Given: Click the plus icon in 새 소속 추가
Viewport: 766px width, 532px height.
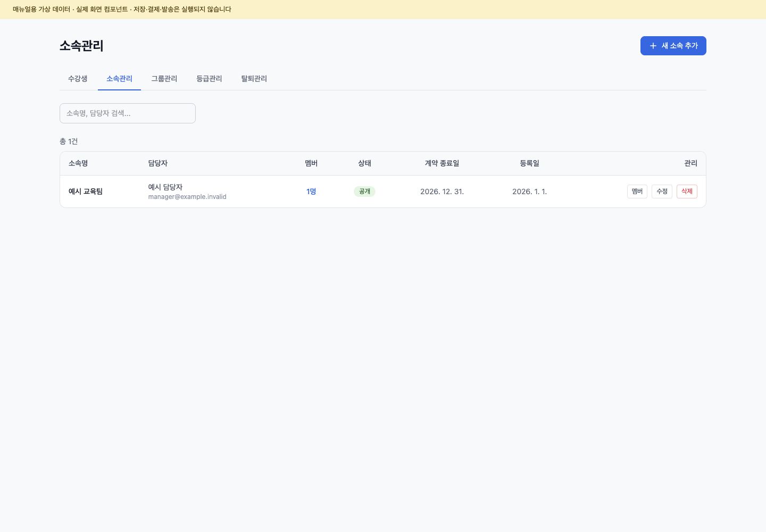Looking at the screenshot, I should [x=653, y=46].
